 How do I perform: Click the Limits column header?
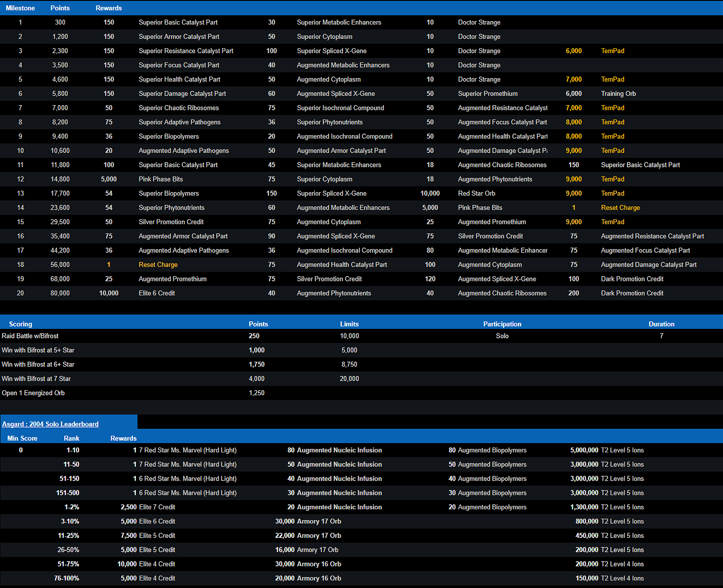coord(349,324)
